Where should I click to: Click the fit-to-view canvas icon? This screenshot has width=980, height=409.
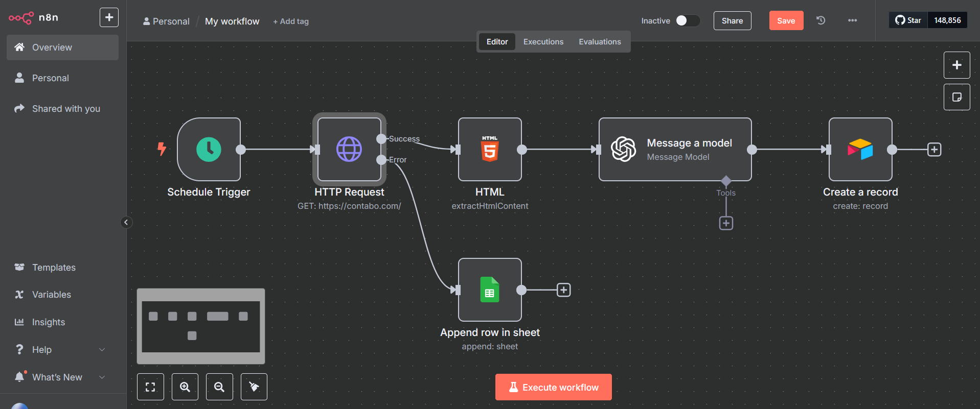pyautogui.click(x=150, y=387)
